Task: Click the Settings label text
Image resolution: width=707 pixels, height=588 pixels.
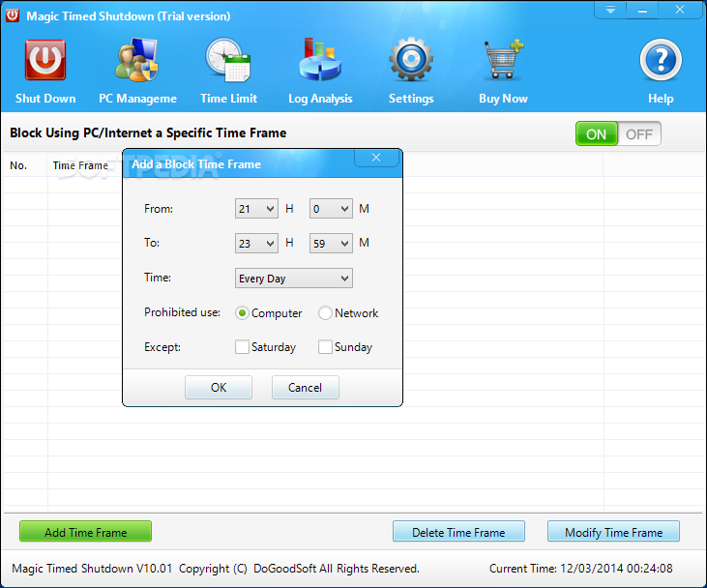Action: [x=411, y=99]
